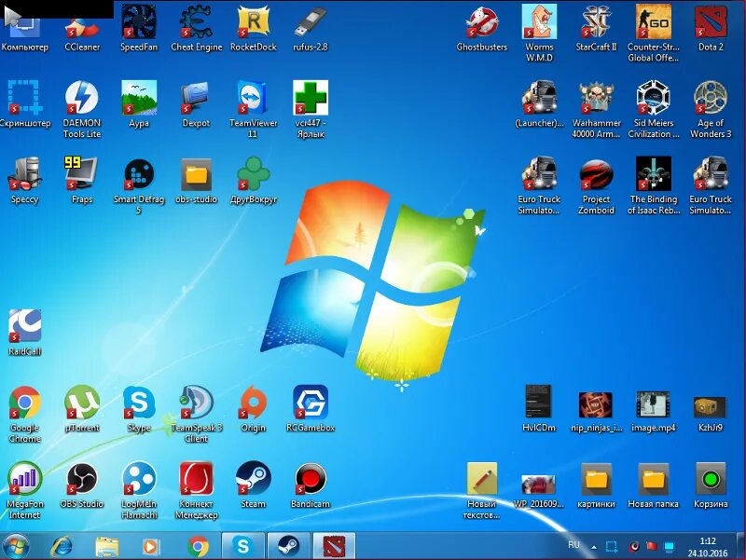Launch Fraps from the desktop

click(82, 181)
